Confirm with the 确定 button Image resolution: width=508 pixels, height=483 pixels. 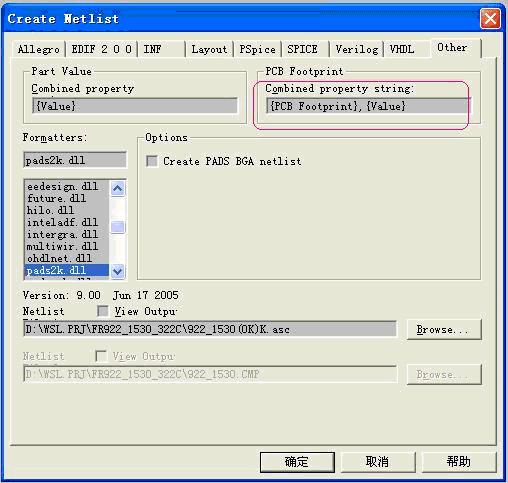(x=297, y=462)
